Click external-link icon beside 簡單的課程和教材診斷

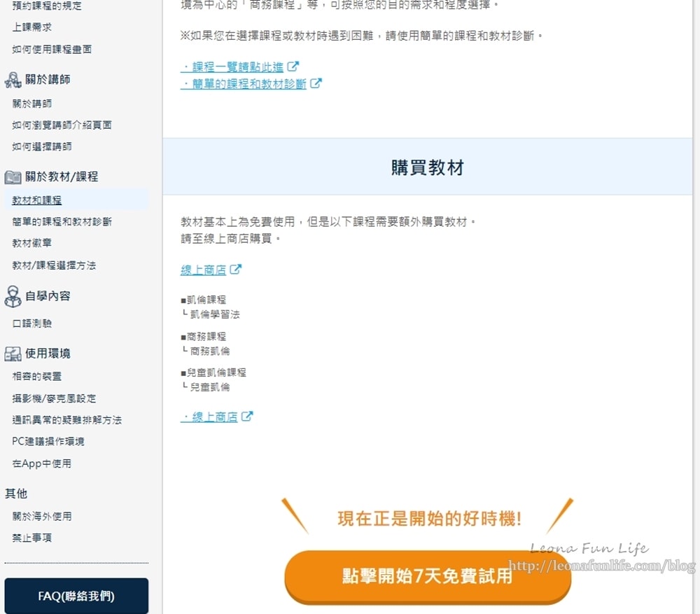click(316, 83)
